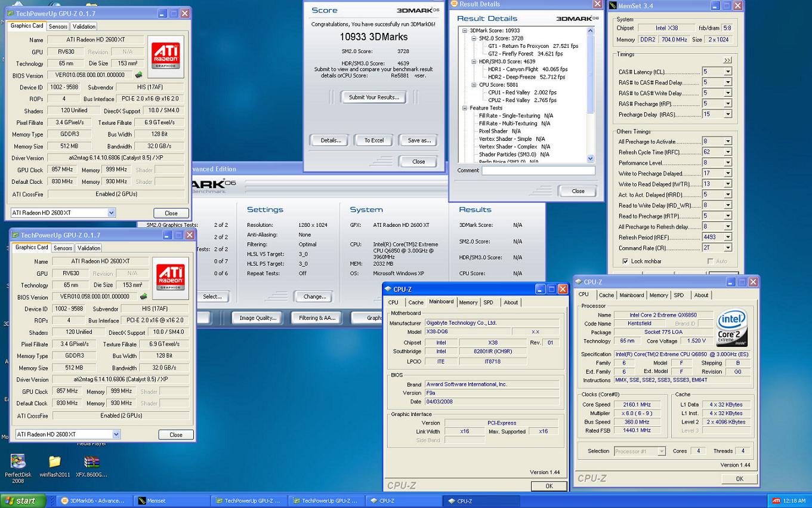The height and width of the screenshot is (508, 812).
Task: Click top GPU-Z window title bar icon
Action: (10, 13)
